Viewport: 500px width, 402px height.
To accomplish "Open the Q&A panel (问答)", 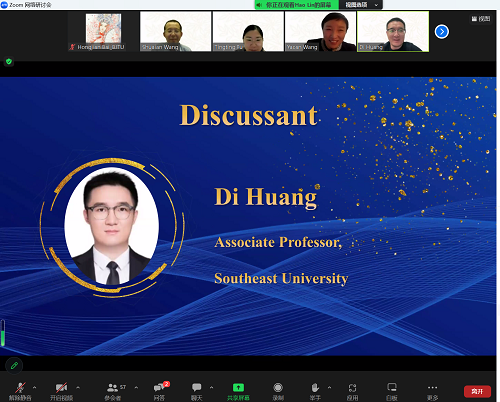I will pos(160,391).
